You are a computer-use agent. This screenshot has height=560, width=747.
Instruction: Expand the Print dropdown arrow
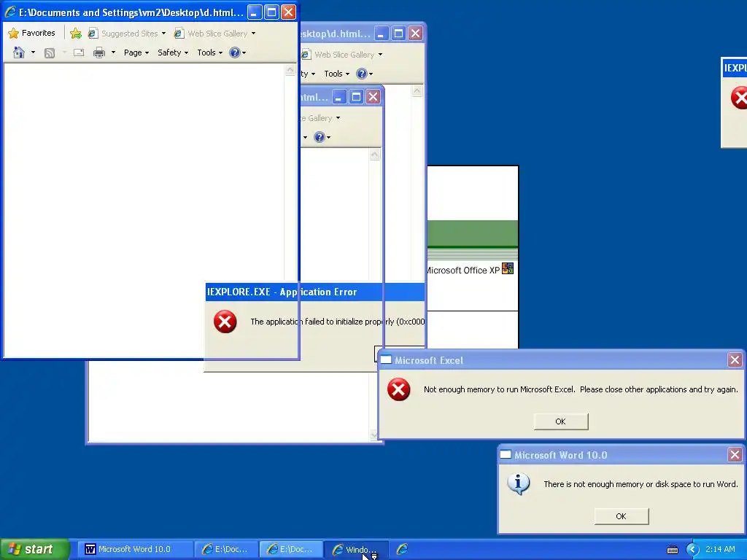click(x=113, y=52)
